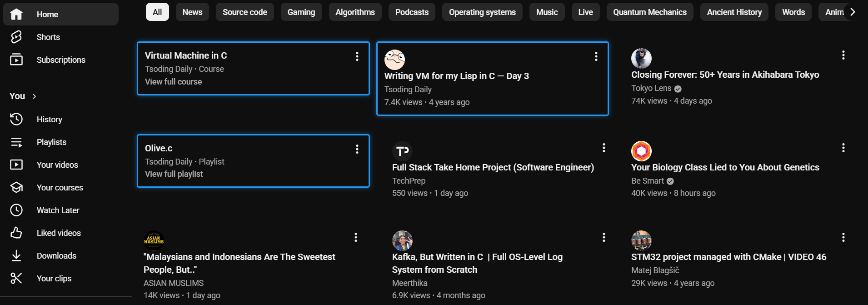Image resolution: width=868 pixels, height=305 pixels.
Task: Open options menu for Virtual Machine in C
Action: pyautogui.click(x=357, y=56)
